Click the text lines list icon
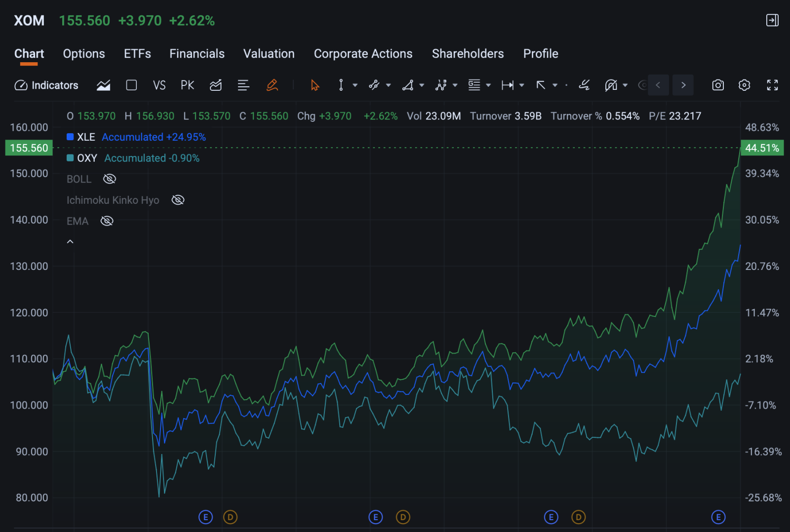 pos(243,85)
